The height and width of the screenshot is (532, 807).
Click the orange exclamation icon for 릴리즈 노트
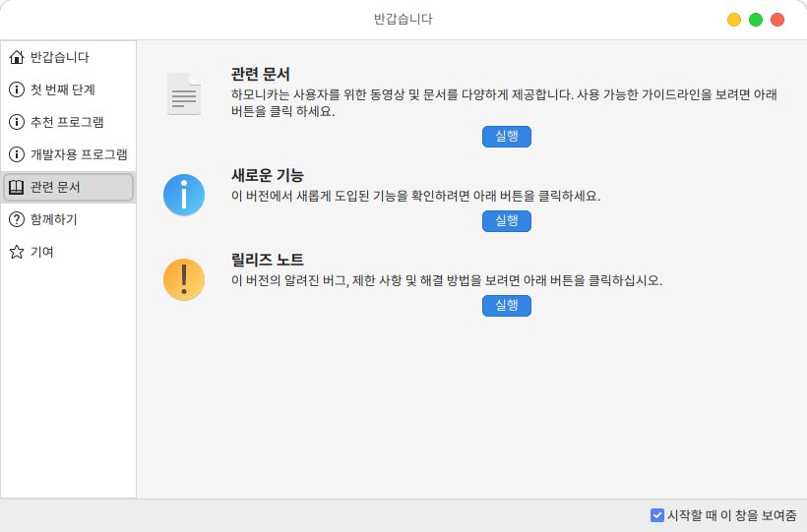tap(184, 279)
